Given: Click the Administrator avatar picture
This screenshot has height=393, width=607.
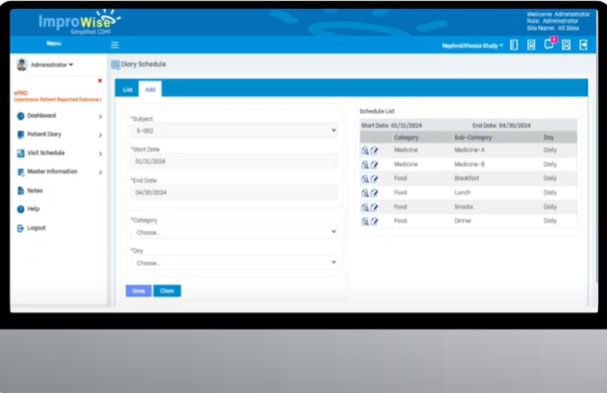Looking at the screenshot, I should pos(22,64).
